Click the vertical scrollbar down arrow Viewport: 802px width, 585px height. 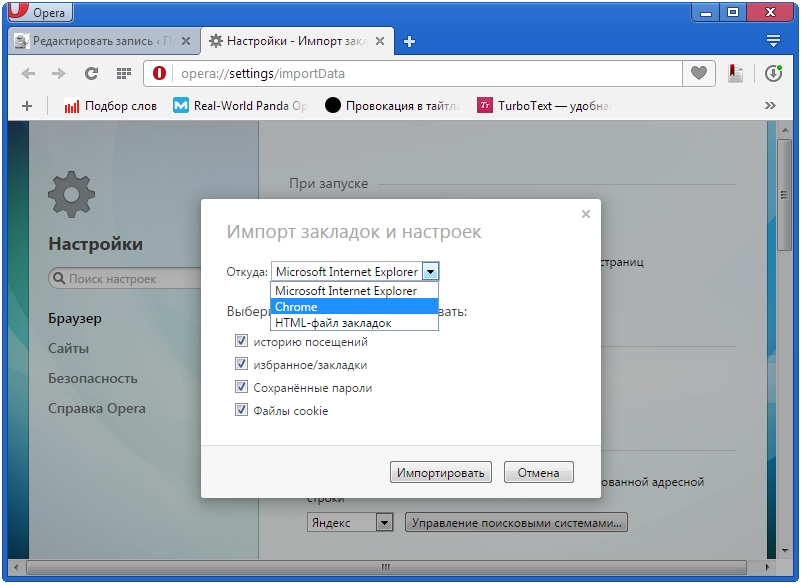785,551
